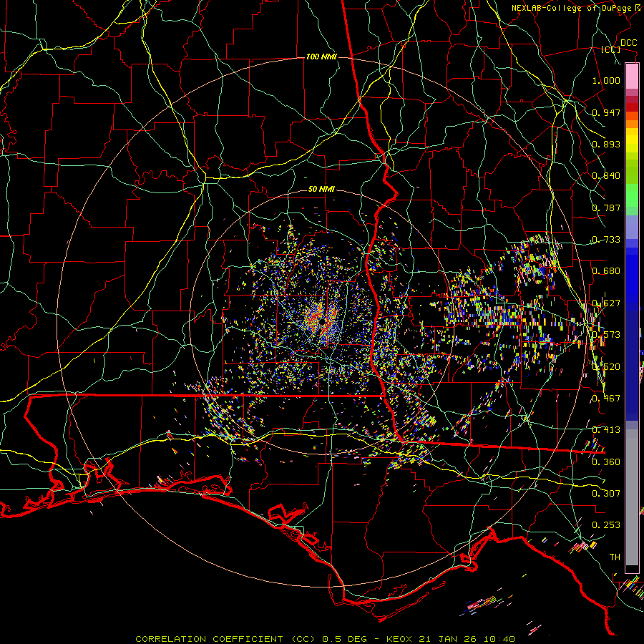Click the 0.680 scale value
Image resolution: width=644 pixels, height=644 pixels.
point(606,271)
